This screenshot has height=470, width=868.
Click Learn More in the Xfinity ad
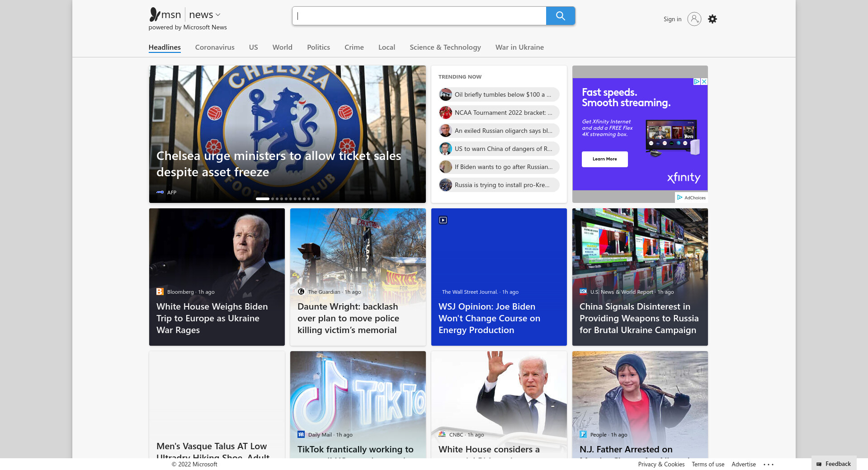pyautogui.click(x=604, y=159)
